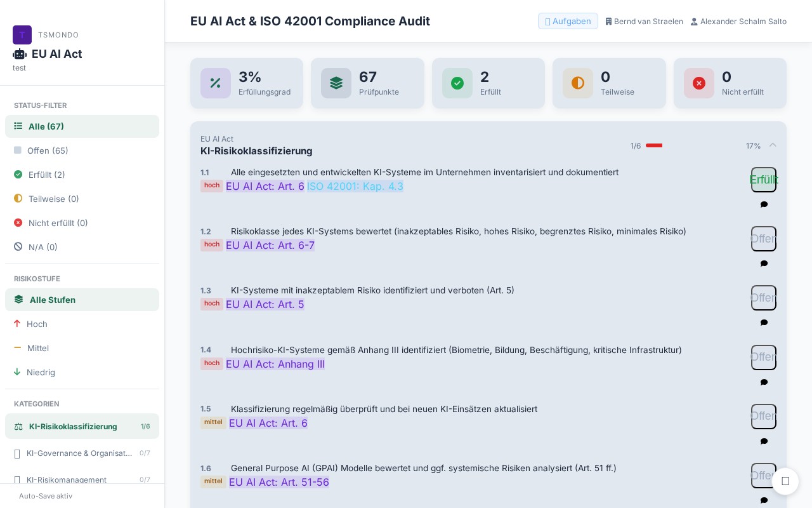
Task: Filter by Offen (65) status
Action: pos(82,150)
